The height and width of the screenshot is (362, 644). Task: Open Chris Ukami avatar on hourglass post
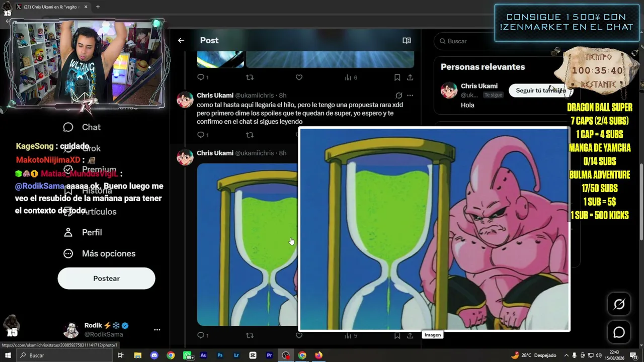pos(185,157)
